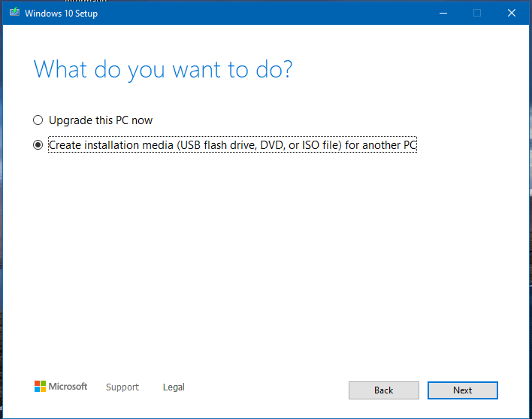Viewport: 532px width, 419px height.
Task: Open the Legal link
Action: pyautogui.click(x=174, y=387)
